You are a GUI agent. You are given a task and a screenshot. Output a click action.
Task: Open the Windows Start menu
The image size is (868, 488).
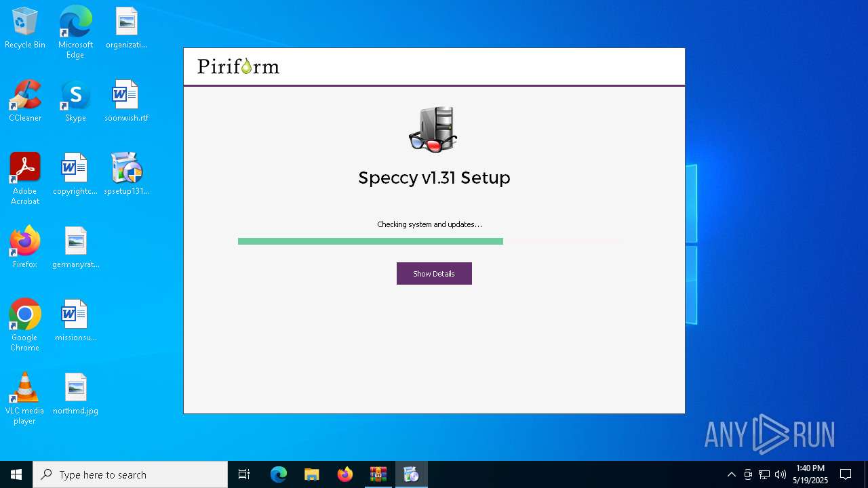point(16,474)
